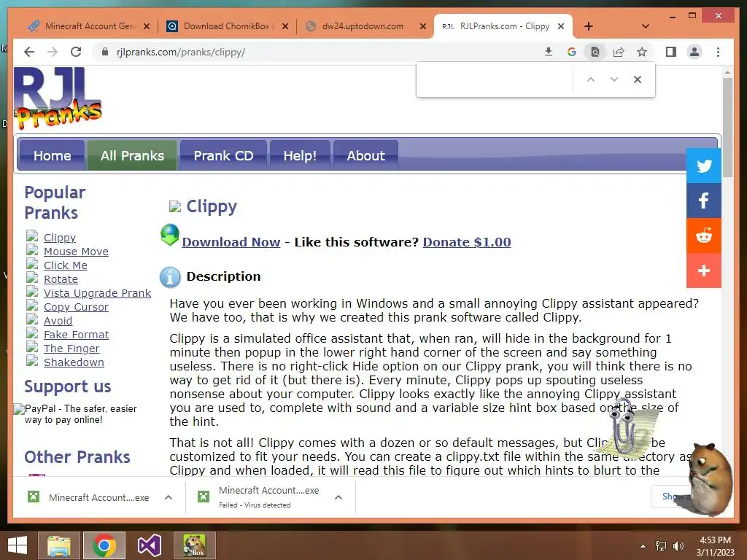Viewport: 747px width, 560px height.
Task: Click the Download Now link
Action: coord(231,242)
